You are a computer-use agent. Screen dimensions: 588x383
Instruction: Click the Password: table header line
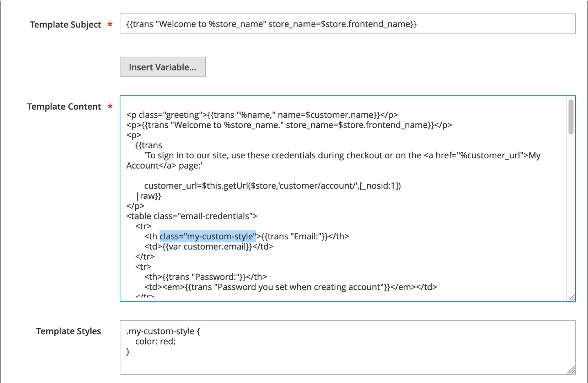[205, 277]
